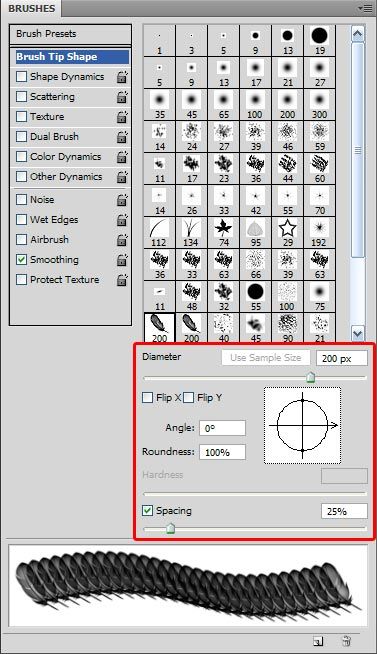Pick the grass brush tip 134
The image size is (377, 654).
pos(191,233)
